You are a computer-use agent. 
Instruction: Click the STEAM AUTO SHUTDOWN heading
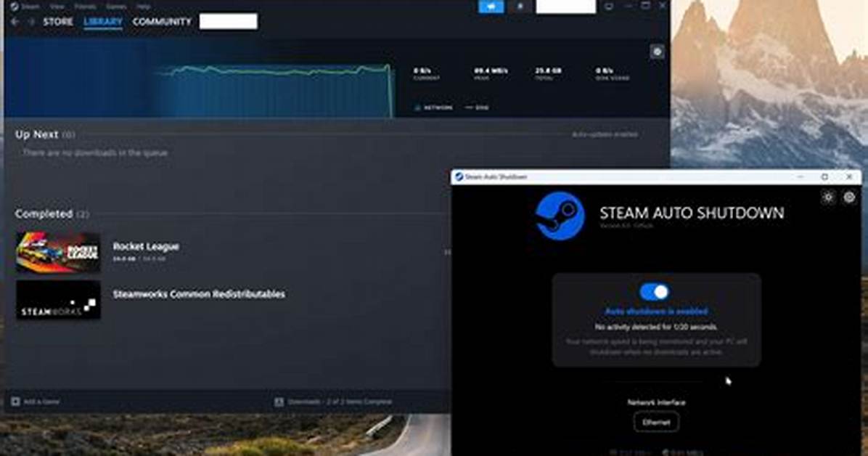coord(692,213)
